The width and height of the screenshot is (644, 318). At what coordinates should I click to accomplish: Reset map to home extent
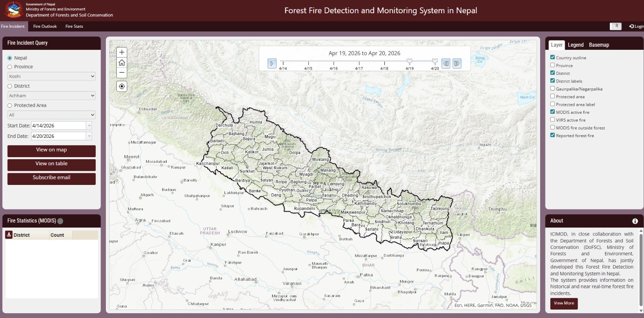[x=122, y=63]
